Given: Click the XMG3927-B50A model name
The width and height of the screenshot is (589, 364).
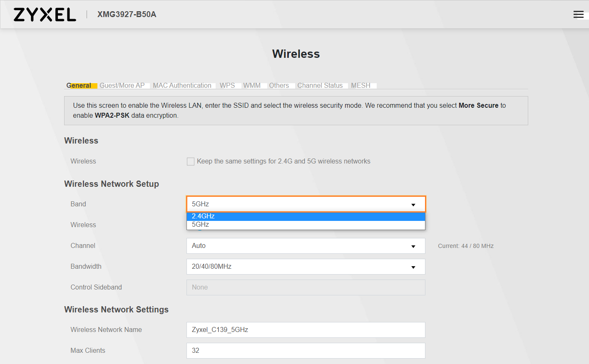Looking at the screenshot, I should 127,15.
